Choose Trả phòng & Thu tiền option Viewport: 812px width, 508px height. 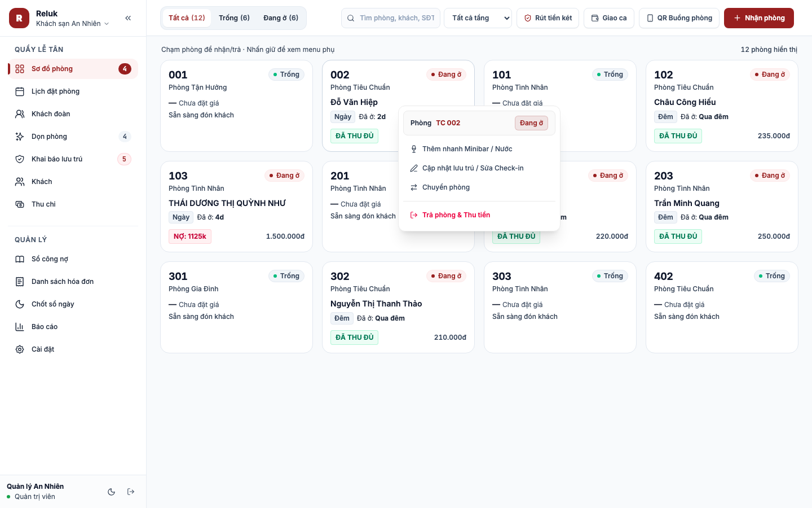pyautogui.click(x=479, y=215)
